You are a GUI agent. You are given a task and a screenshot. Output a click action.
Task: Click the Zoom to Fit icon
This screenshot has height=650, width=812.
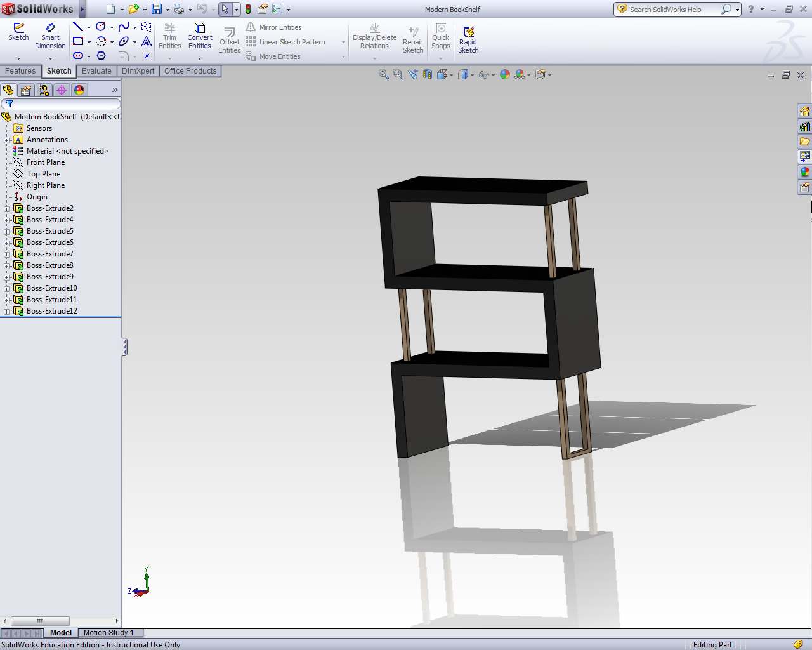[384, 74]
